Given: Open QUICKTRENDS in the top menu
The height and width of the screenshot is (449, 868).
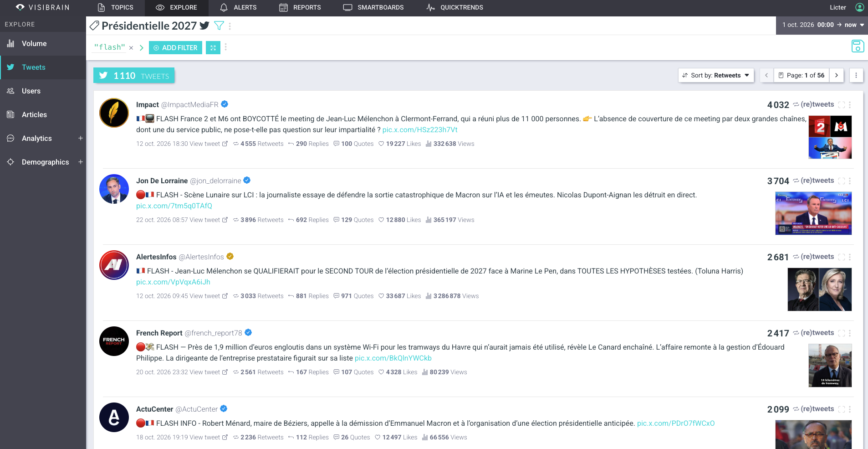Looking at the screenshot, I should tap(454, 7).
